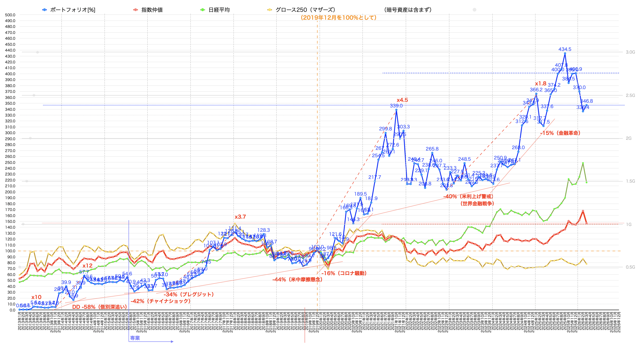This screenshot has width=644, height=351.
Task: Toggle the グロース250(マザーズ) series label
Action: point(305,10)
